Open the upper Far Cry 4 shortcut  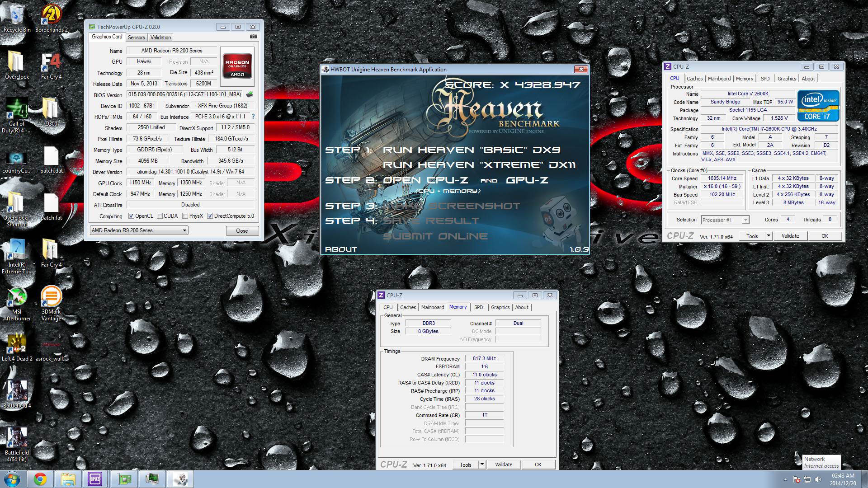[51, 65]
